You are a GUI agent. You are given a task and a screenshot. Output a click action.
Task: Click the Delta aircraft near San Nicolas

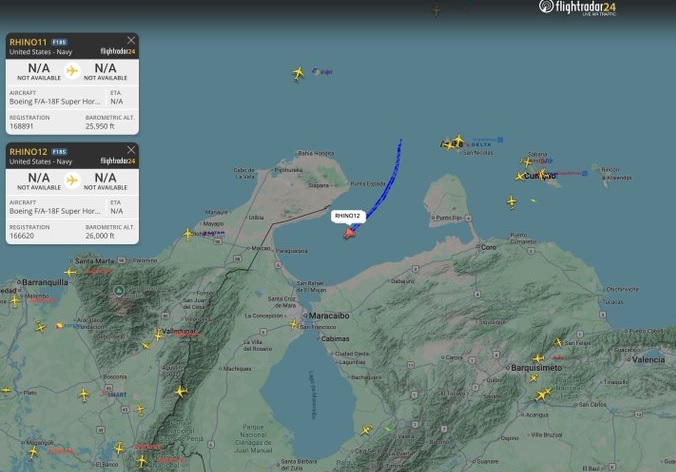[x=457, y=142]
